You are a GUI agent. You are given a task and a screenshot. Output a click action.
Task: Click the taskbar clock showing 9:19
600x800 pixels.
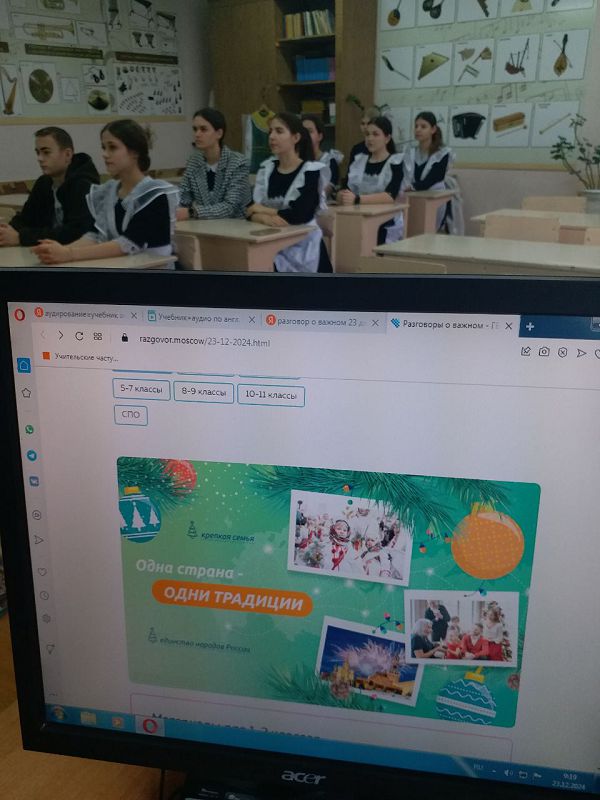[570, 781]
